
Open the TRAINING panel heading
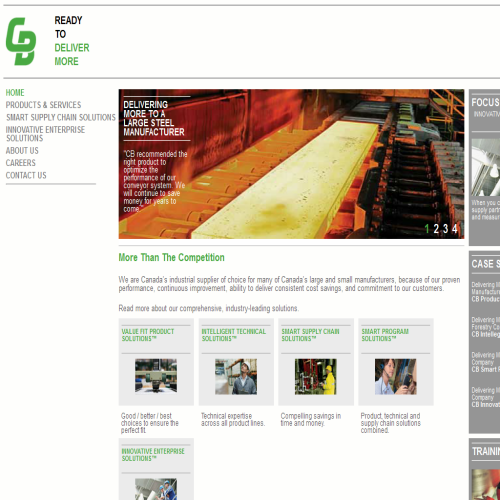tap(486, 451)
